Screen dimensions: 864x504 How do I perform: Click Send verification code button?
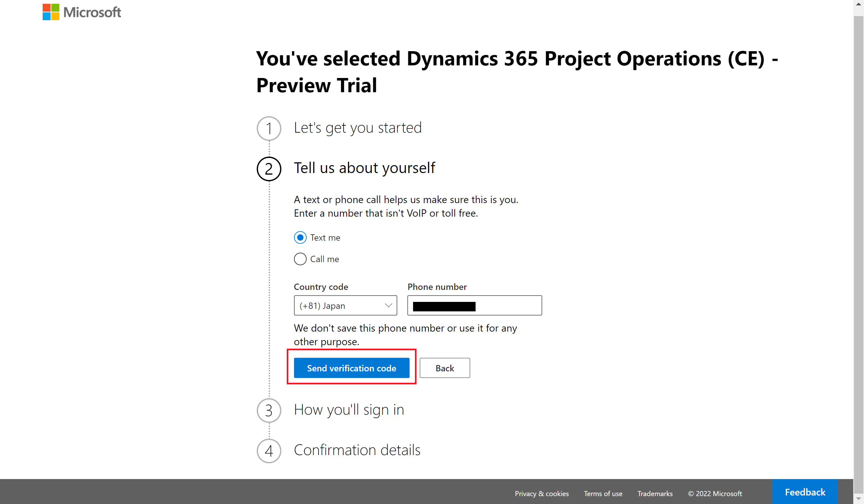[351, 368]
